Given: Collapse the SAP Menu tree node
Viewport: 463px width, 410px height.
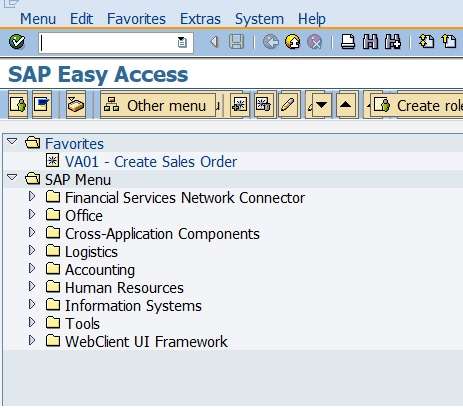Looking at the screenshot, I should point(12,177).
